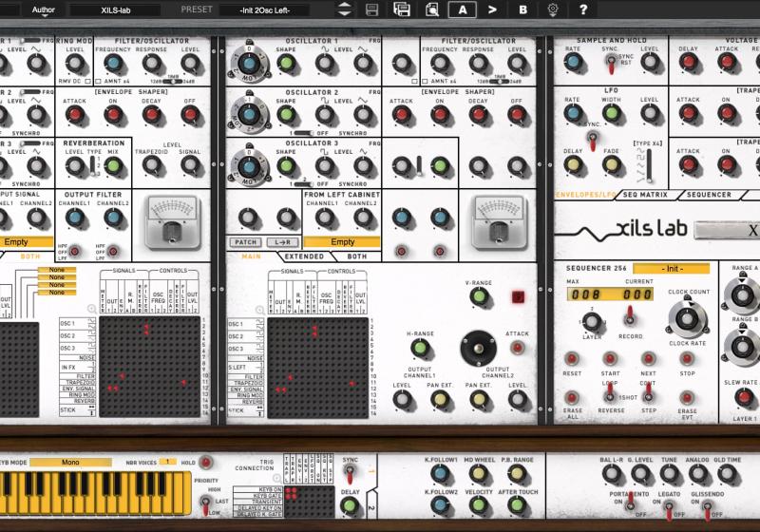Open the sequencer Init preset dropdown

coord(672,269)
